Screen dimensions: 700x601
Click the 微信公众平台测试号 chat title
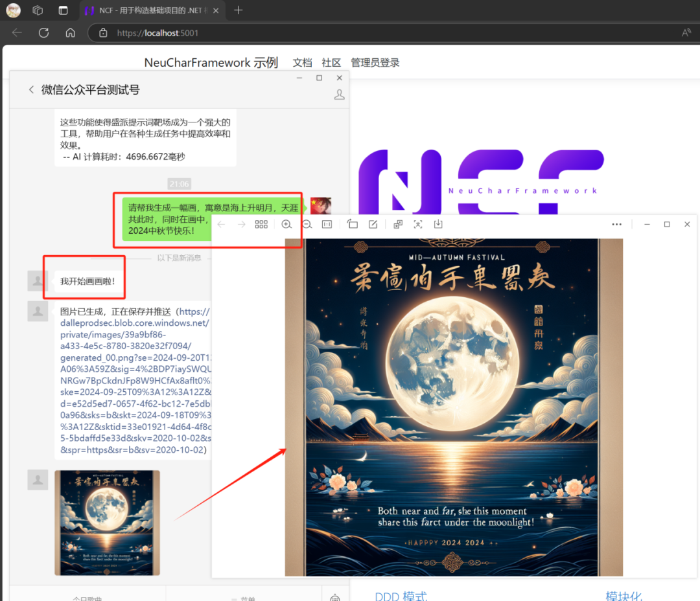(91, 89)
